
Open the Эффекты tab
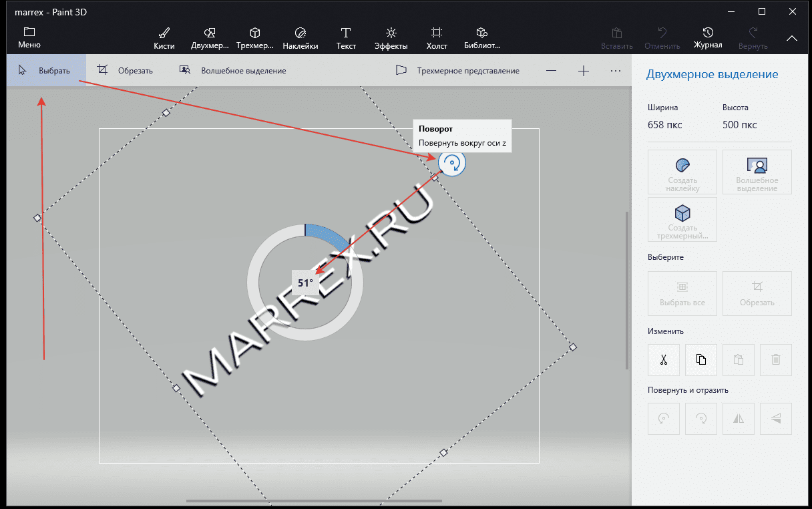coord(391,39)
